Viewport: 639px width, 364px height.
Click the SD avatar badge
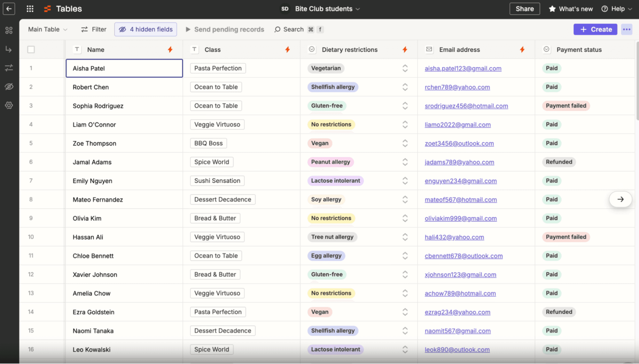pyautogui.click(x=285, y=9)
